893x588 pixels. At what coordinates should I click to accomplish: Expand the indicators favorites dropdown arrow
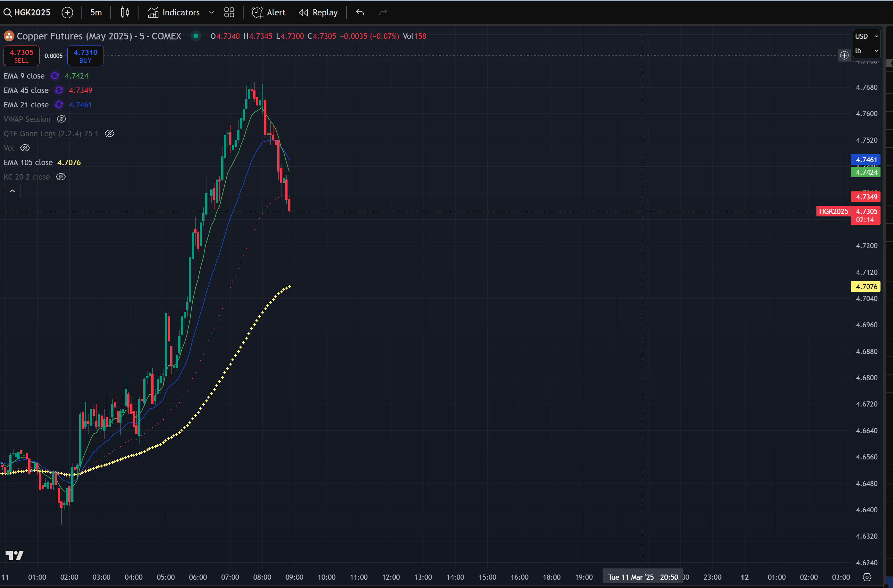tap(212, 13)
